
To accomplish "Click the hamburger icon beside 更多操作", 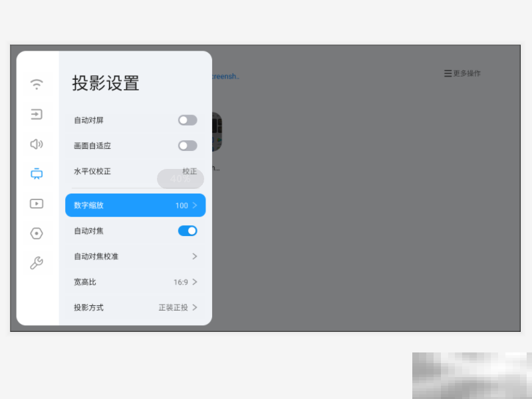I will point(448,73).
